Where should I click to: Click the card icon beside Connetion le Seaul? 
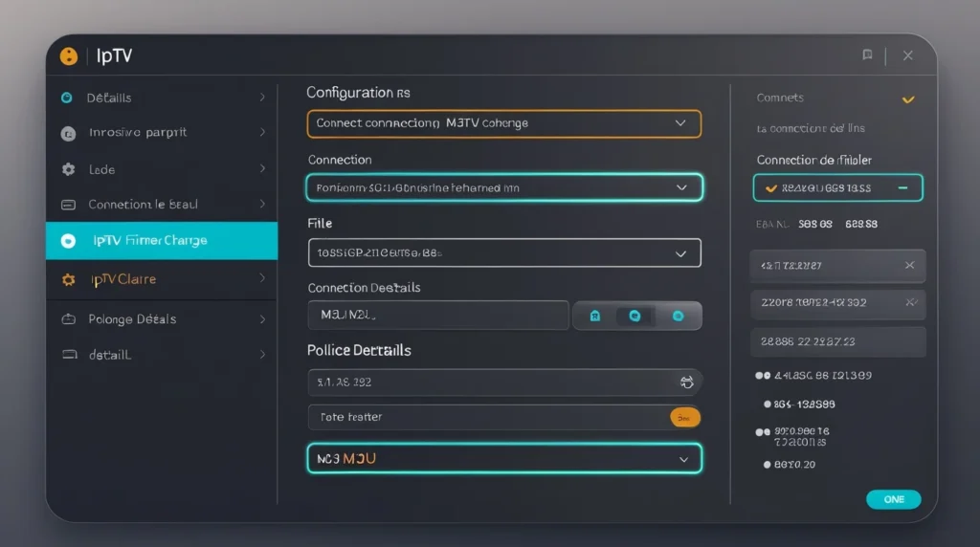pyautogui.click(x=68, y=205)
